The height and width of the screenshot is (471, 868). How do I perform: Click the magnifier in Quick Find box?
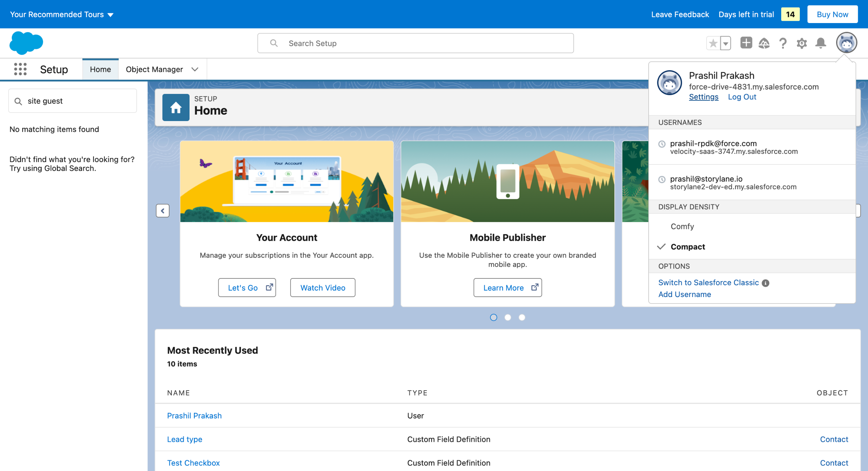(x=18, y=101)
